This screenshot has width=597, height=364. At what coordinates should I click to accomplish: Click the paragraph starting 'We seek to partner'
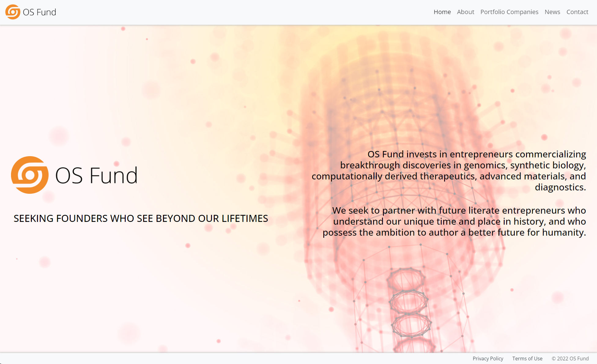point(454,221)
